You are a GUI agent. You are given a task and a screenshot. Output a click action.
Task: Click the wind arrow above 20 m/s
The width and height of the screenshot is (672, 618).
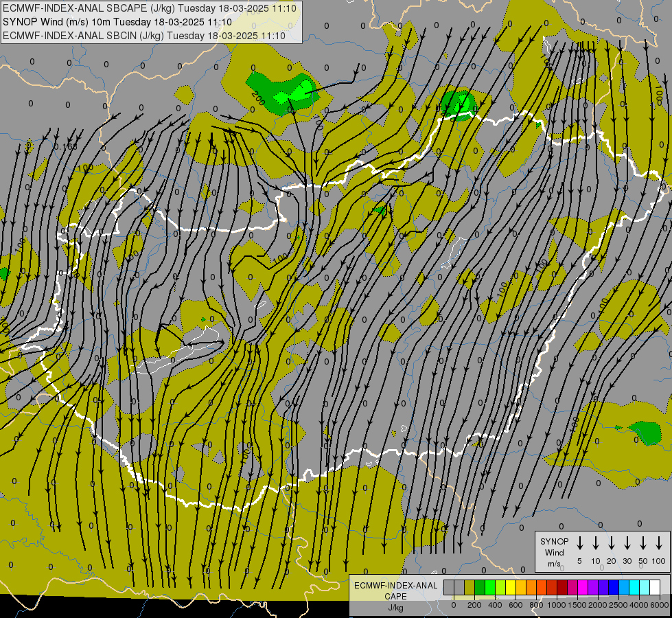point(611,543)
